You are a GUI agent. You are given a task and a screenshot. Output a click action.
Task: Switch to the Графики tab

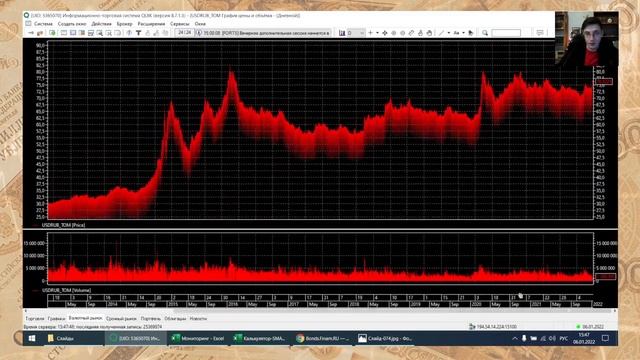pos(56,319)
